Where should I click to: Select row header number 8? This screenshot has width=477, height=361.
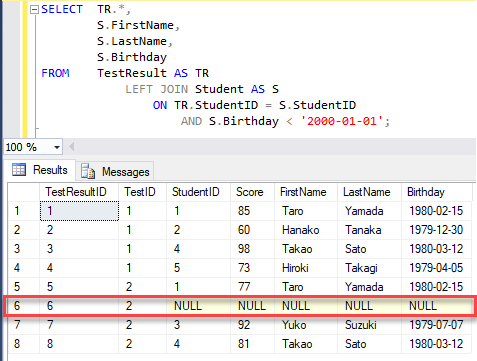[24, 344]
